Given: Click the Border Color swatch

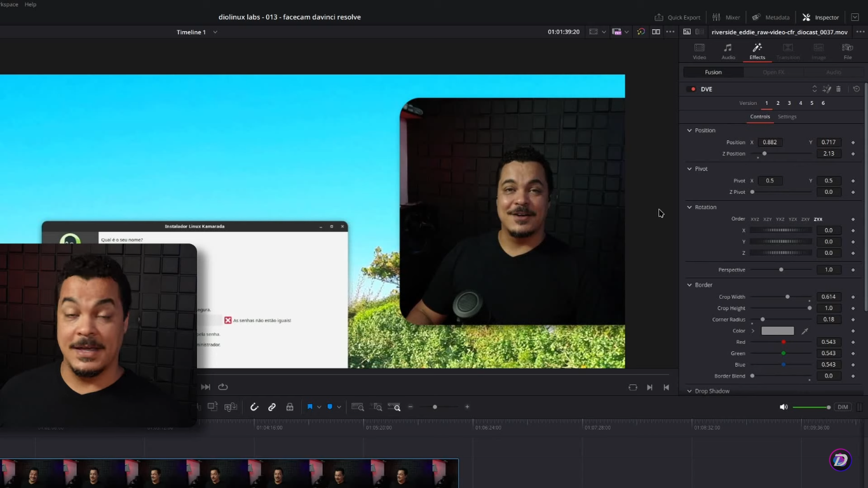Looking at the screenshot, I should (x=778, y=331).
